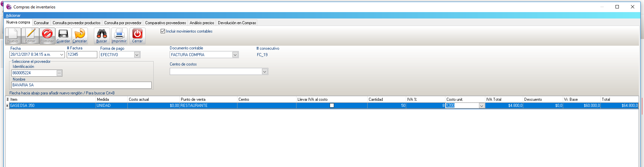The height and width of the screenshot is (167, 644).
Task: Expand the Centro de costos dropdown
Action: [265, 72]
